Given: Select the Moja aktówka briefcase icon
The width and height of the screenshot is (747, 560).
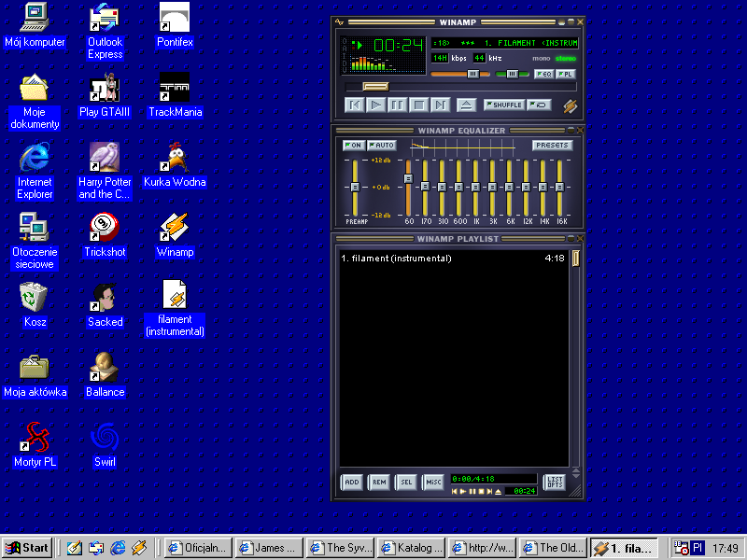Looking at the screenshot, I should [35, 376].
